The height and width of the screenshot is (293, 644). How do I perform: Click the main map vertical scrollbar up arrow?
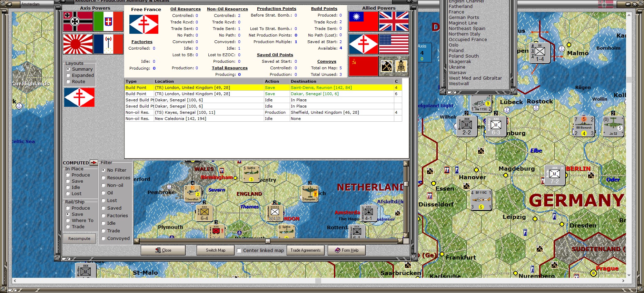tap(629, 15)
